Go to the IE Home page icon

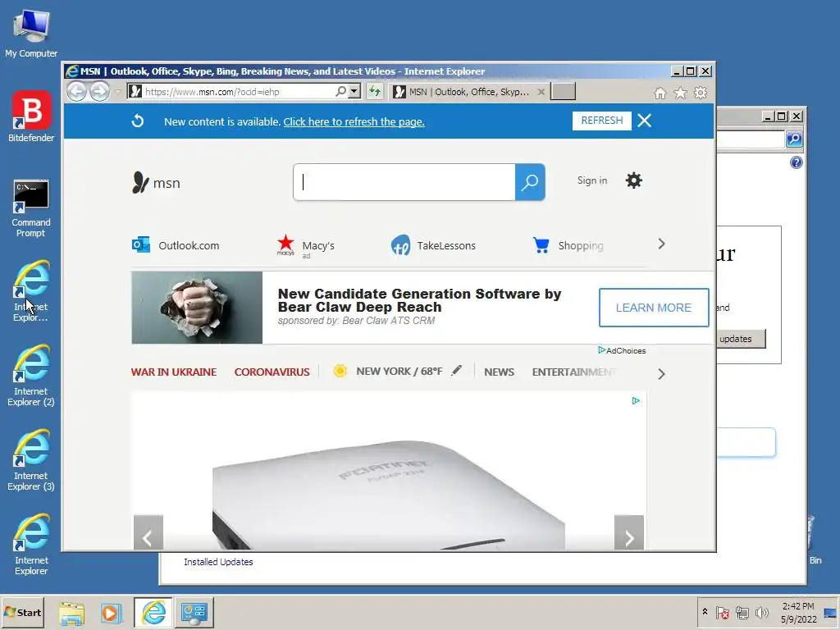click(660, 94)
